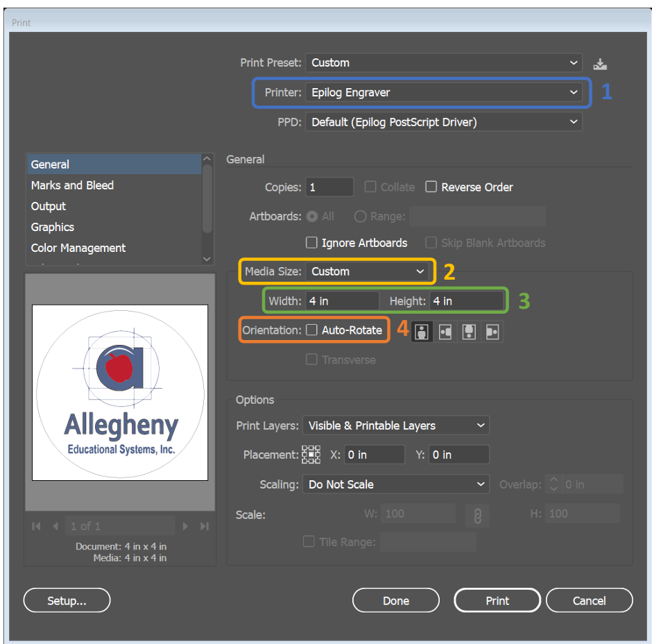Image resolution: width=652 pixels, height=644 pixels.
Task: Enable the Auto-Rotate checkbox
Action: 312,330
